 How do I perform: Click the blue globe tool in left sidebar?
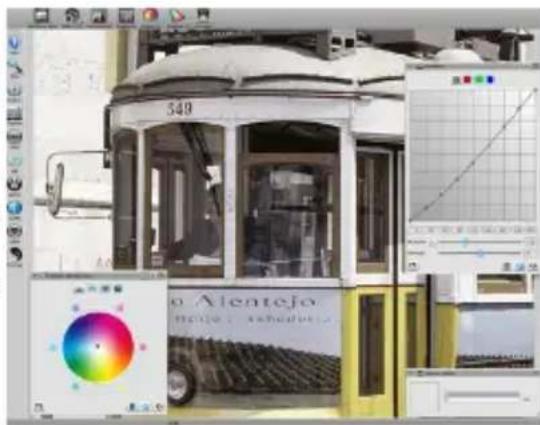click(14, 208)
